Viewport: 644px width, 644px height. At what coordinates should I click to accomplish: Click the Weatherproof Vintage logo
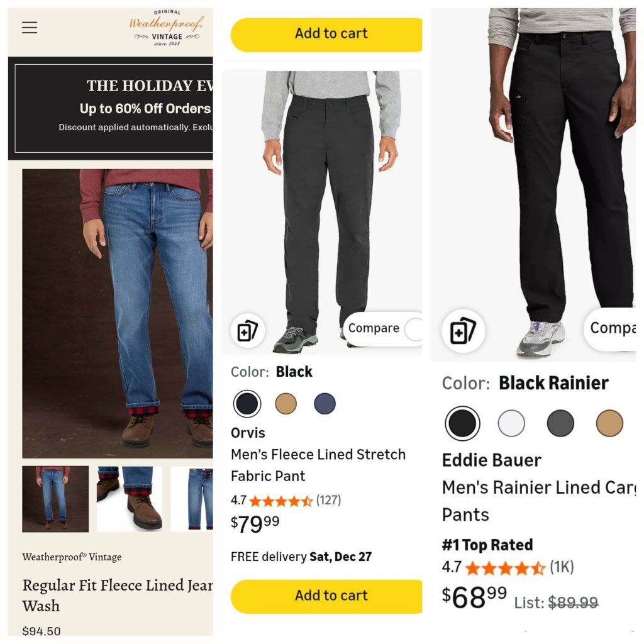(x=167, y=29)
